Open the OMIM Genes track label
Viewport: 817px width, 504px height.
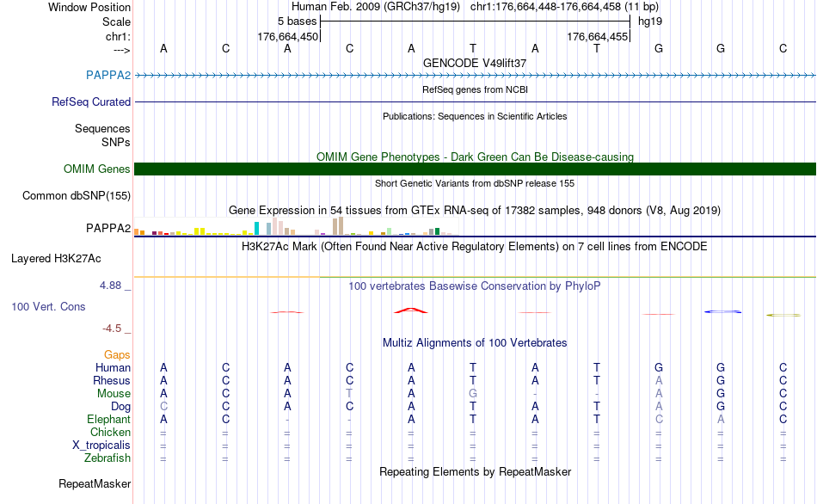[96, 169]
